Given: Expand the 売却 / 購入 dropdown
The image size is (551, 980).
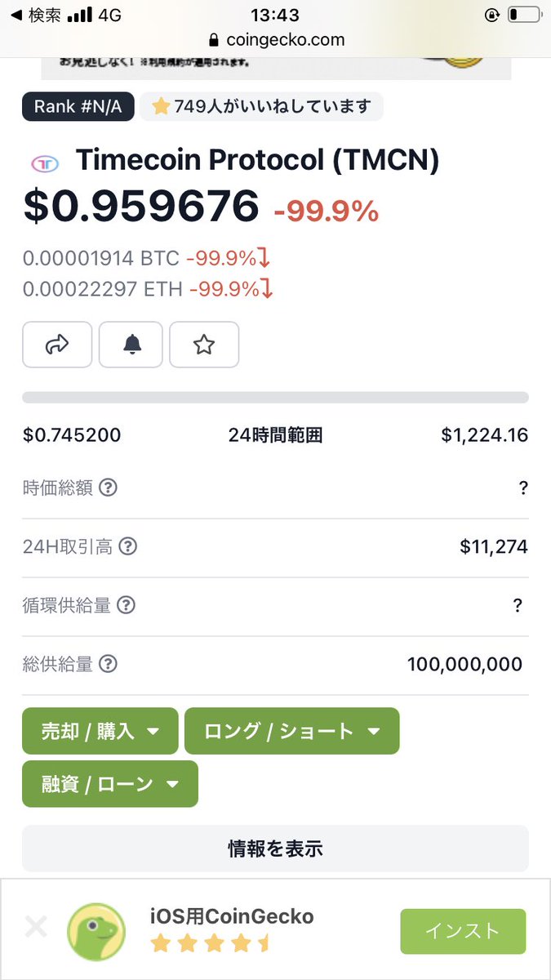Looking at the screenshot, I should click(x=100, y=731).
